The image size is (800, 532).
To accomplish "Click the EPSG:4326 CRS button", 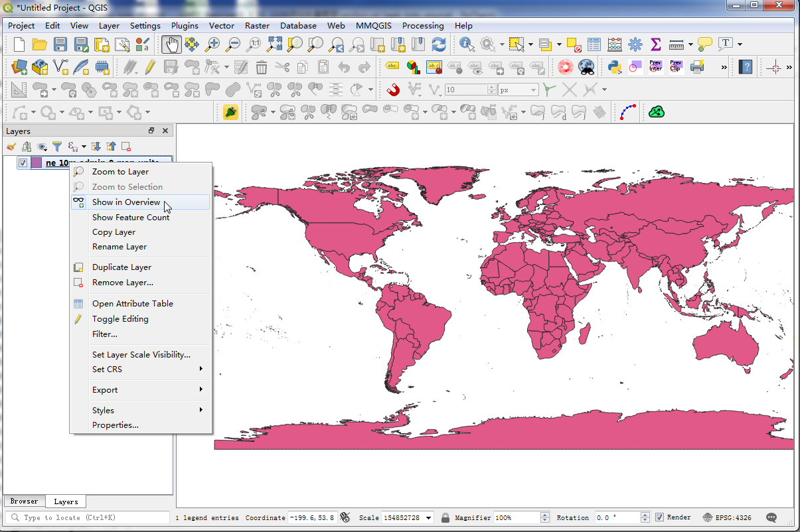I will tap(729, 517).
